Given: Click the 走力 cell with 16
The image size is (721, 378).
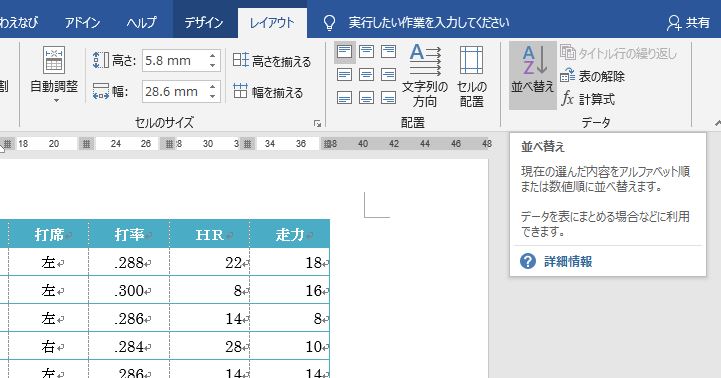Looking at the screenshot, I should [x=290, y=290].
